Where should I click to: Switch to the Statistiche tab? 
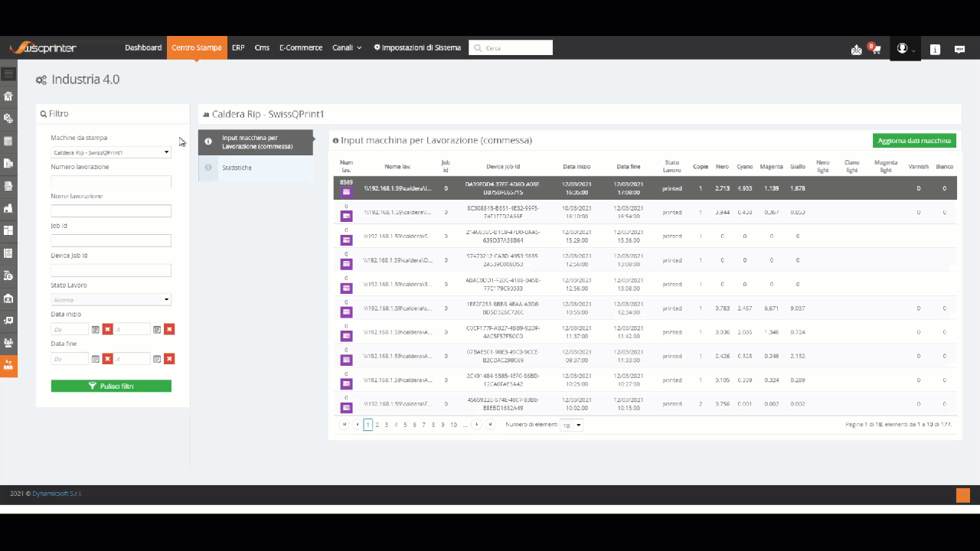point(256,168)
